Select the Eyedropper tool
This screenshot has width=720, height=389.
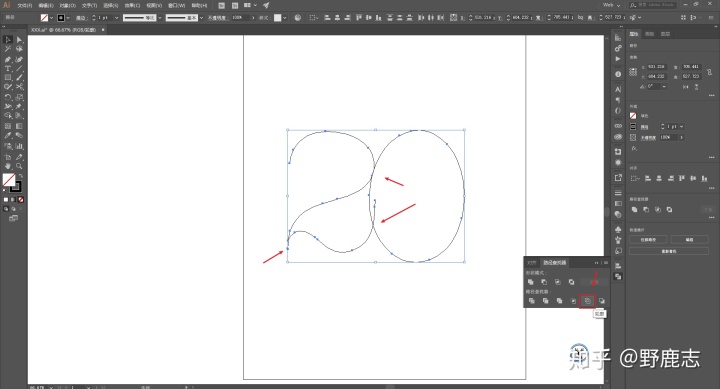(x=8, y=135)
